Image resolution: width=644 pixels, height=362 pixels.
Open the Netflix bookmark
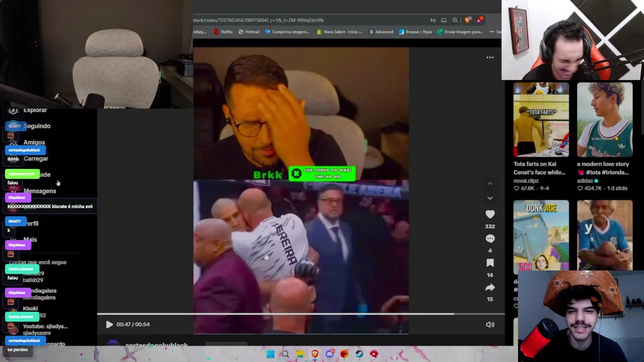click(223, 32)
